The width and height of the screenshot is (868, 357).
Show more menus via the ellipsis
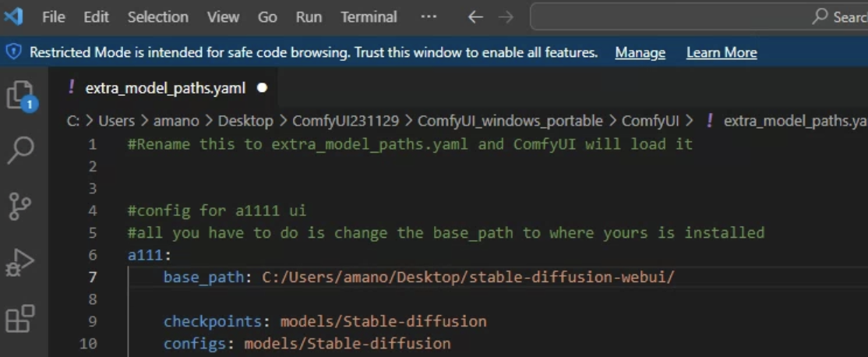pos(429,17)
